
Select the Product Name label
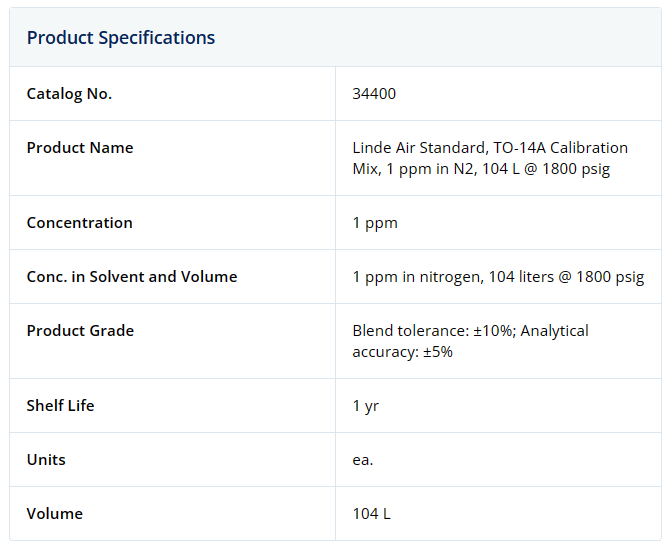coord(80,147)
